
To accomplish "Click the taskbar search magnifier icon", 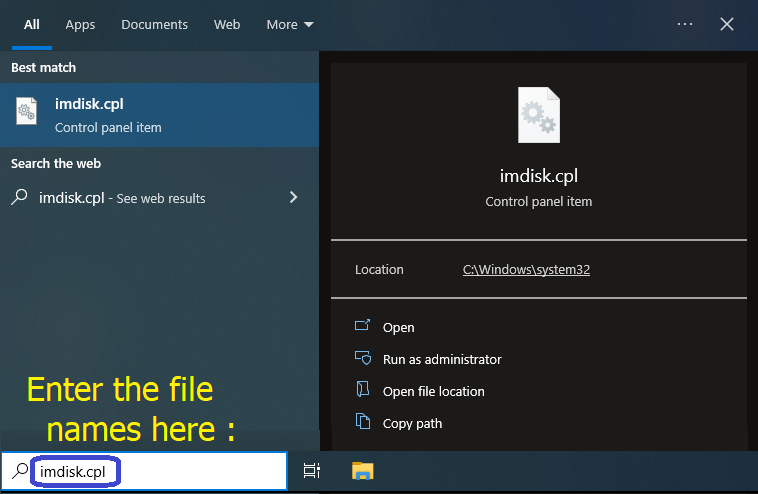I will tap(20, 470).
